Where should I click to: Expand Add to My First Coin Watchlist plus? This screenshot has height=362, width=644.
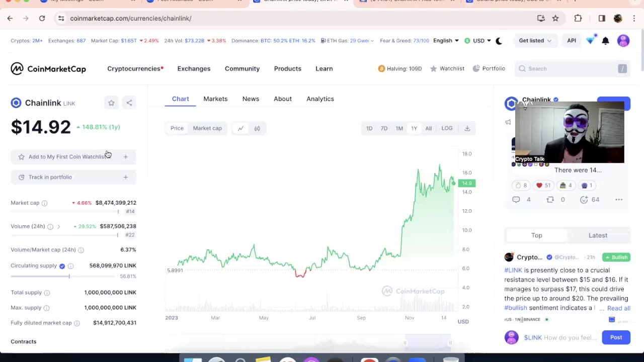(x=126, y=157)
